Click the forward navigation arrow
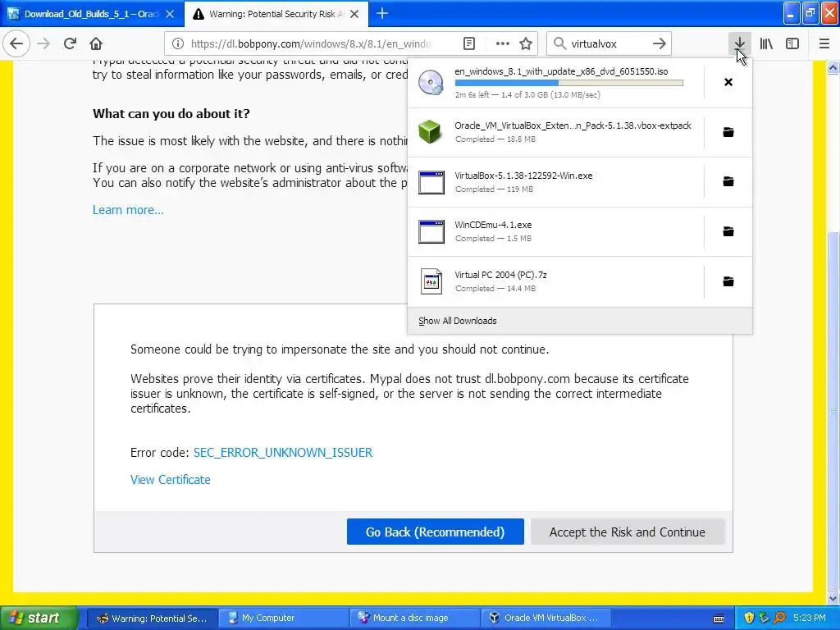This screenshot has height=630, width=840. 44,43
